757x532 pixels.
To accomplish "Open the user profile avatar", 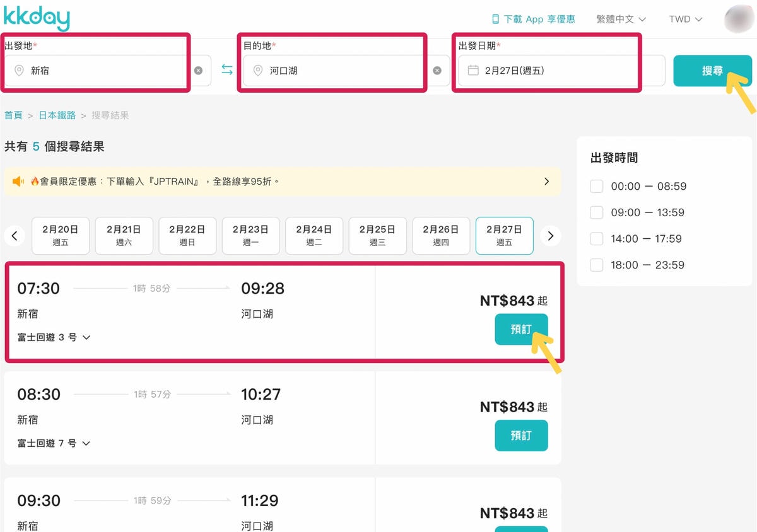I will (738, 19).
